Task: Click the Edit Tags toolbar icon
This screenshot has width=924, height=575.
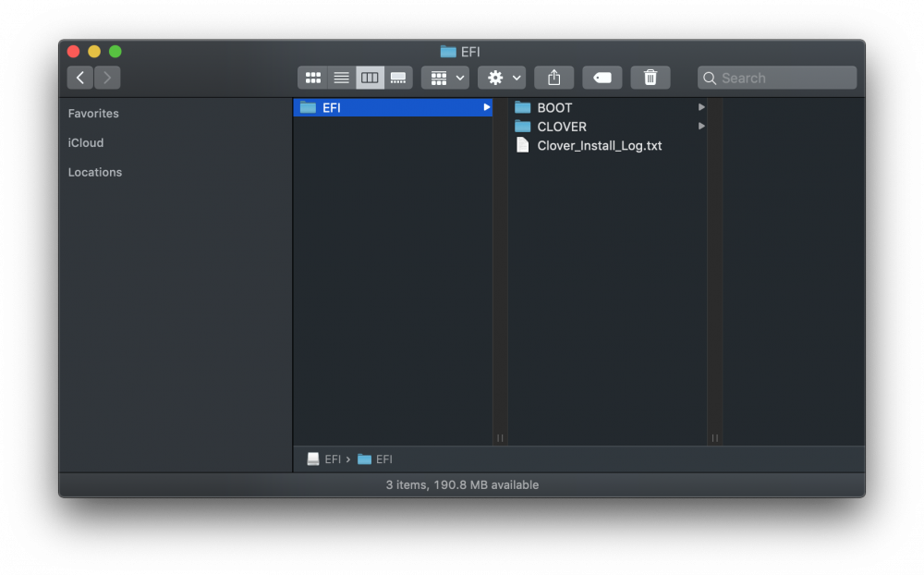Action: click(x=602, y=78)
